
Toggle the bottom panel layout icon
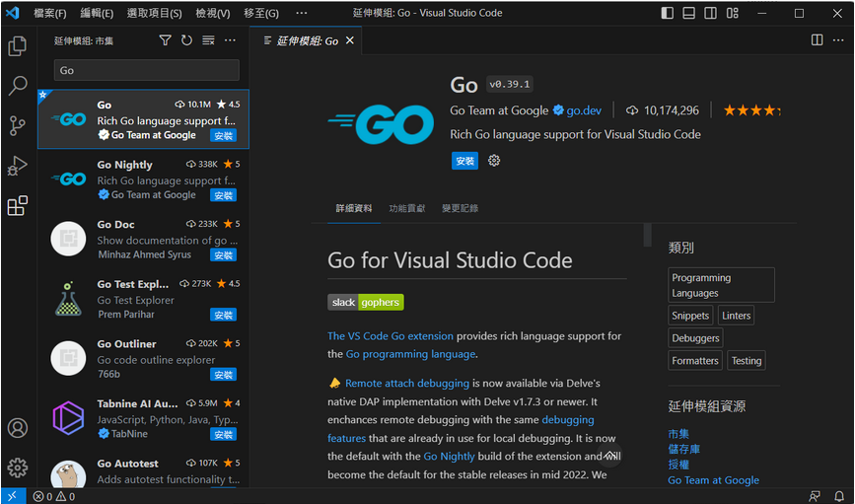coord(688,13)
